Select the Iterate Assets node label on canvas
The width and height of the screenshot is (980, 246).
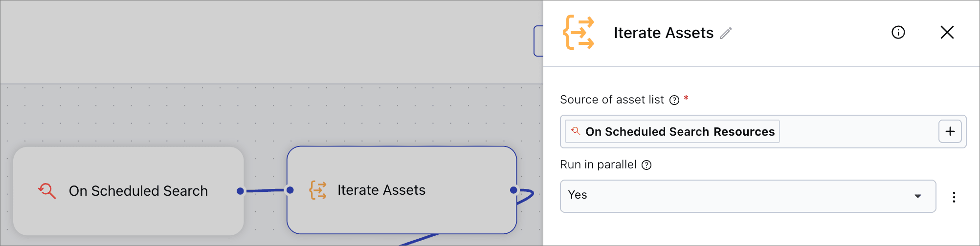pos(381,190)
